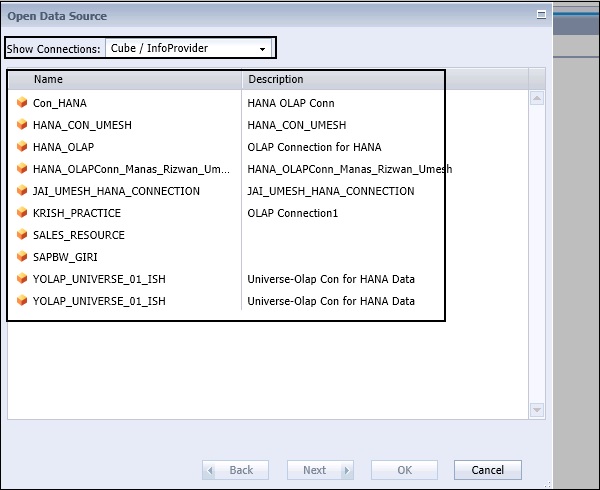The image size is (600, 490).
Task: Cancel the Open Data Source dialog
Action: (x=488, y=470)
